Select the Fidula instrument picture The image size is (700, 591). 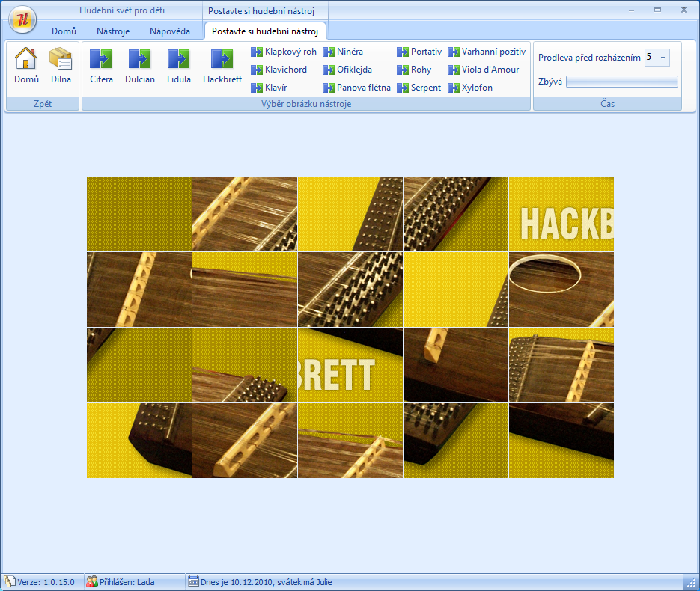[179, 66]
